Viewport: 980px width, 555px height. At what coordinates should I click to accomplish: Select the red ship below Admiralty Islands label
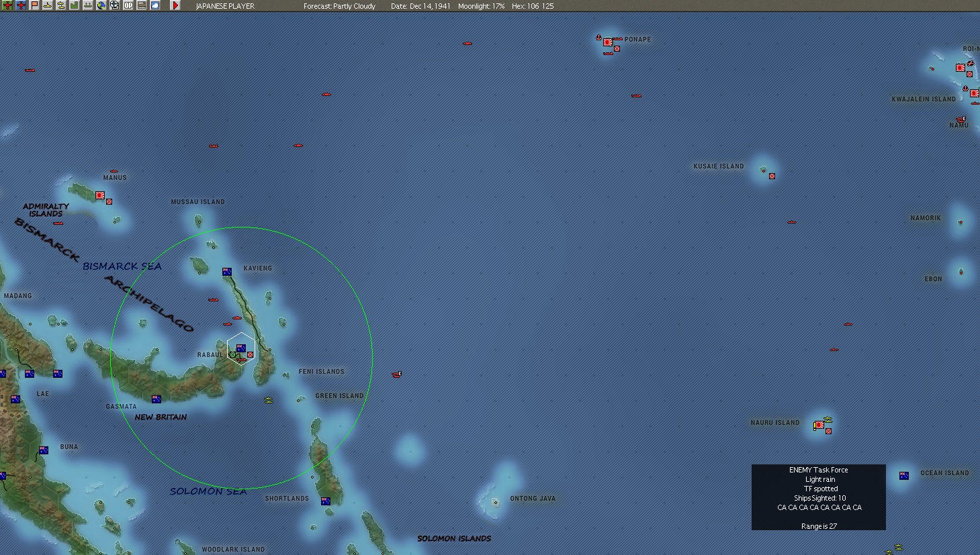tap(58, 223)
